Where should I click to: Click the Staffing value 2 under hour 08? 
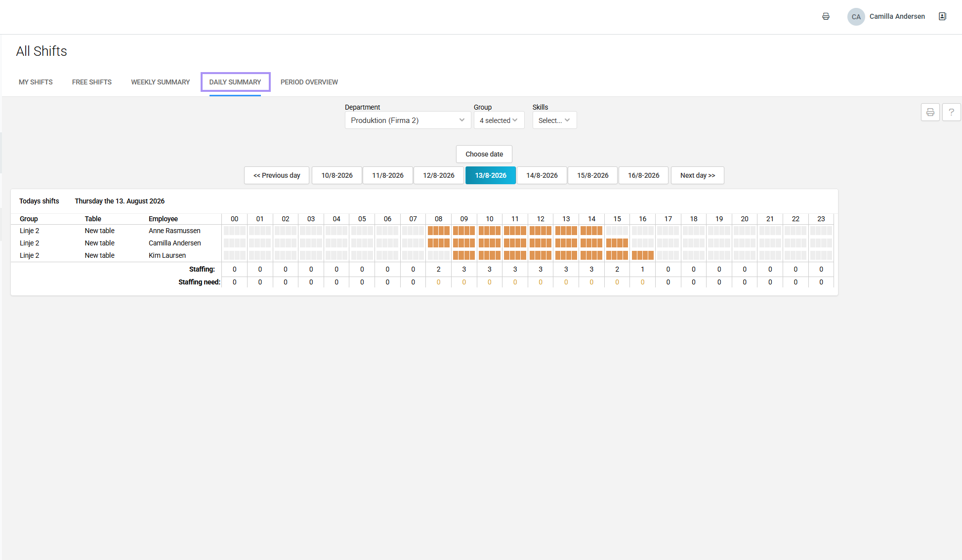439,269
